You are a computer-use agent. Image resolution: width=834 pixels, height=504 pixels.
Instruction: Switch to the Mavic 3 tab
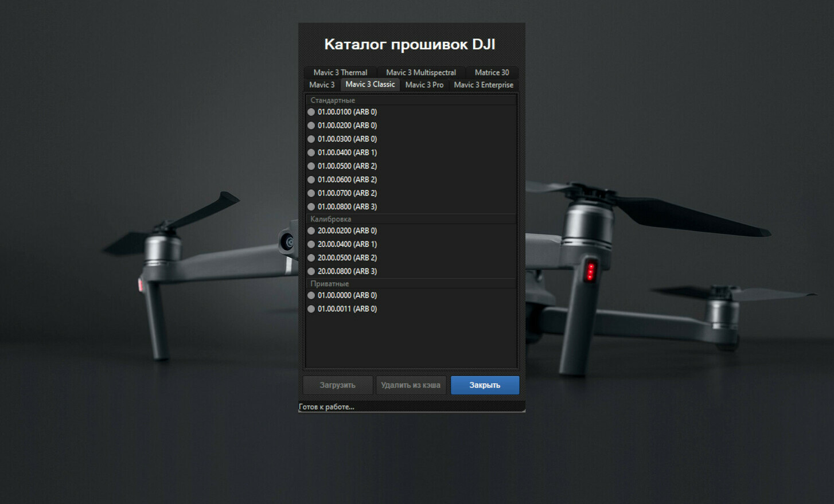coord(322,85)
